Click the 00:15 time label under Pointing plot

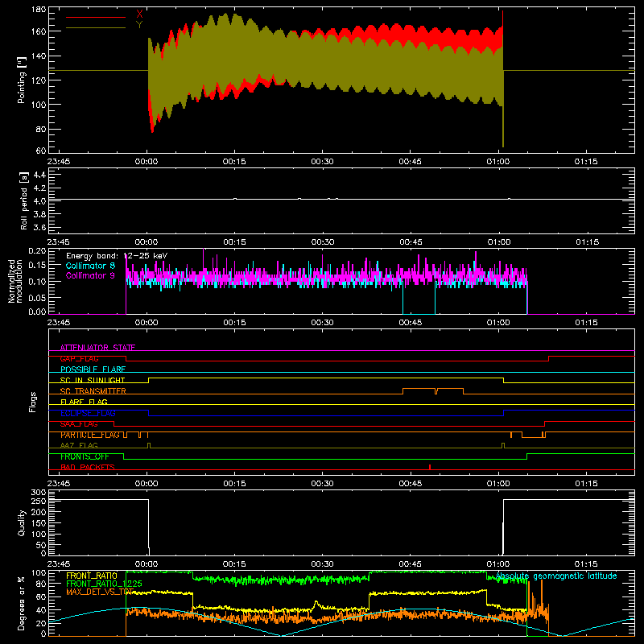coord(234,162)
